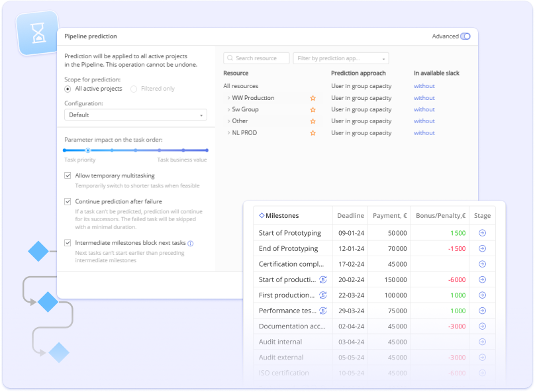This screenshot has height=392, width=535.
Task: Click 'without' link for Sw Group
Action: [x=424, y=109]
